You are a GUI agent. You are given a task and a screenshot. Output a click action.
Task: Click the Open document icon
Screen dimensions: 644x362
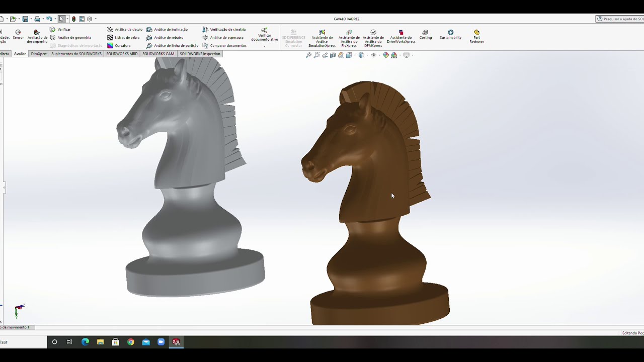click(x=13, y=19)
